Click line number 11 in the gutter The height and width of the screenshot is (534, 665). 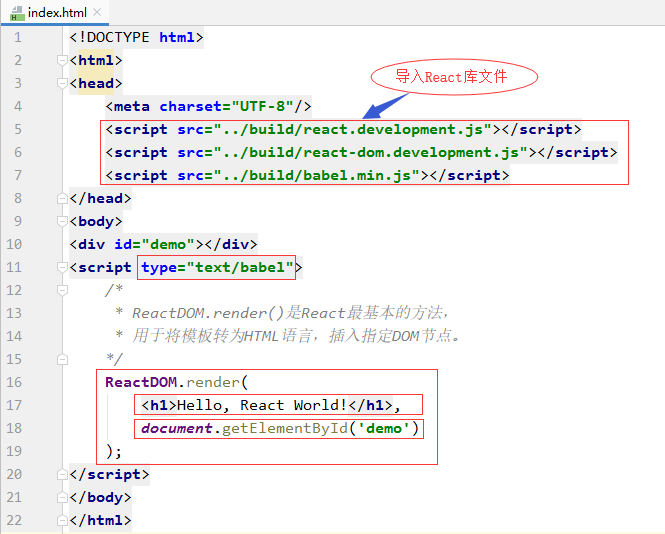14,267
